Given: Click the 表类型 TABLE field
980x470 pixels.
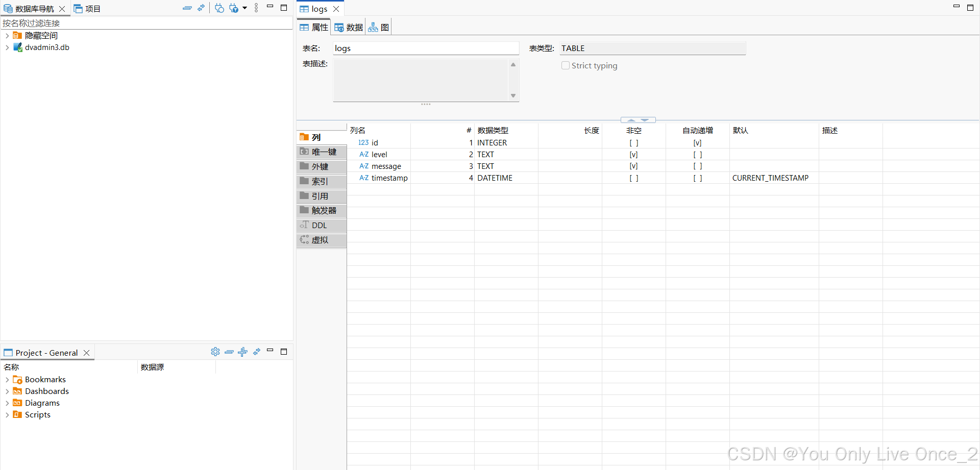Looking at the screenshot, I should point(653,48).
